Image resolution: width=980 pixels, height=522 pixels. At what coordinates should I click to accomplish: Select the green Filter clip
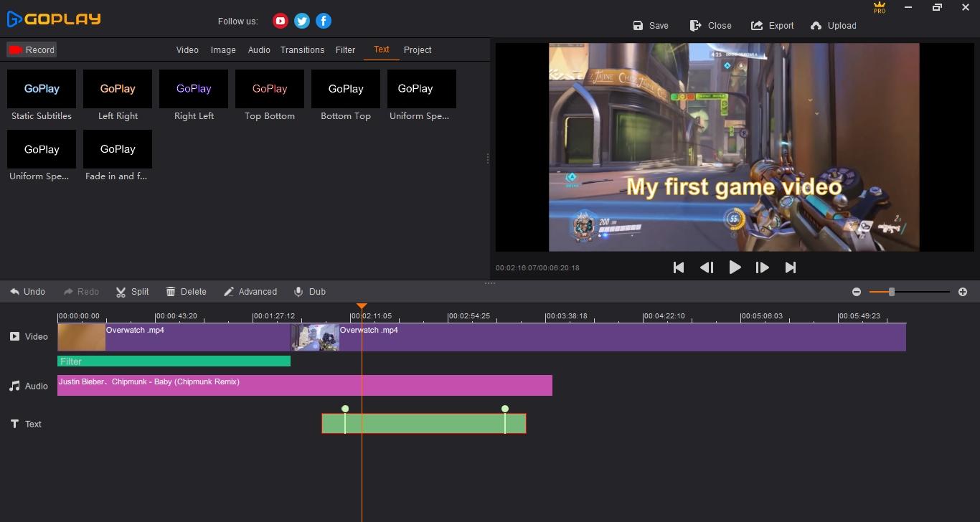coord(174,361)
